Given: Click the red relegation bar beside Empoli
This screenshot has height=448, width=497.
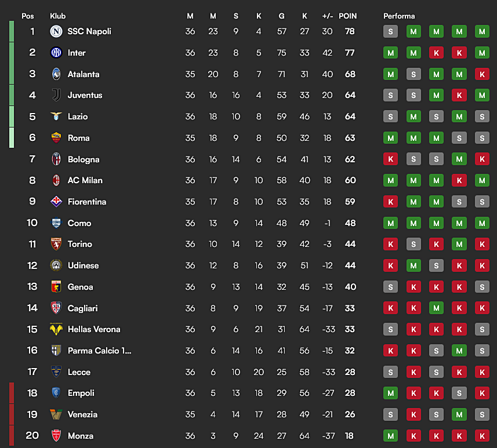Looking at the screenshot, I should [x=12, y=393].
